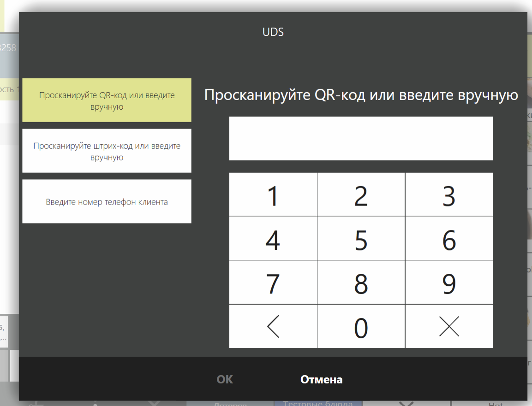Tap digit 2 on the keypad
Screen dimensions: 532x406
tap(361, 194)
